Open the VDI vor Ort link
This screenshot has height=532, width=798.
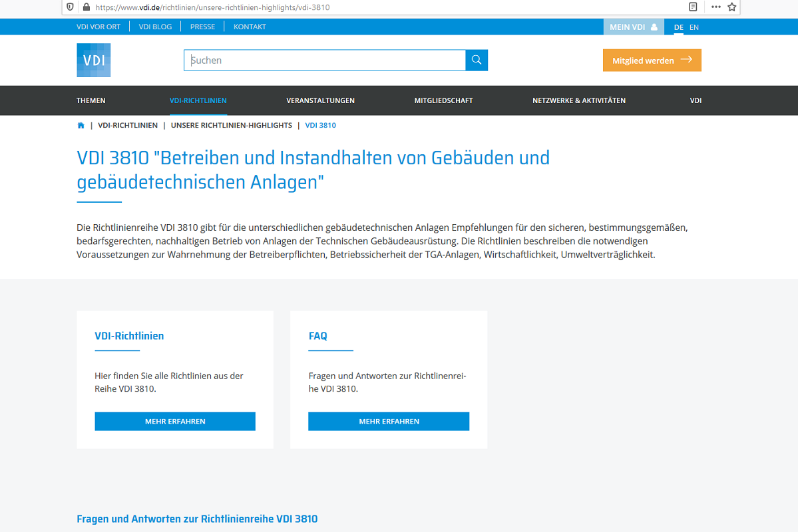[x=99, y=27]
